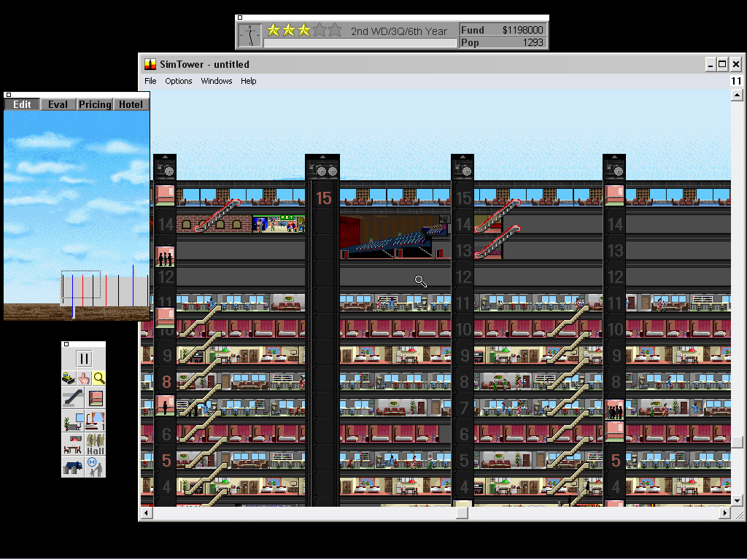
Task: Click the horizontal scrollbar left arrow
Action: pyautogui.click(x=147, y=513)
